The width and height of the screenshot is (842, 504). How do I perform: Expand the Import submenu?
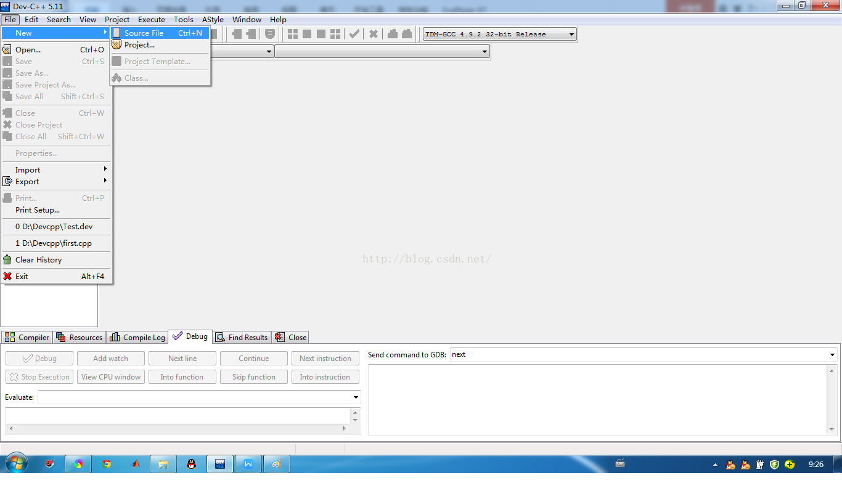coord(55,169)
